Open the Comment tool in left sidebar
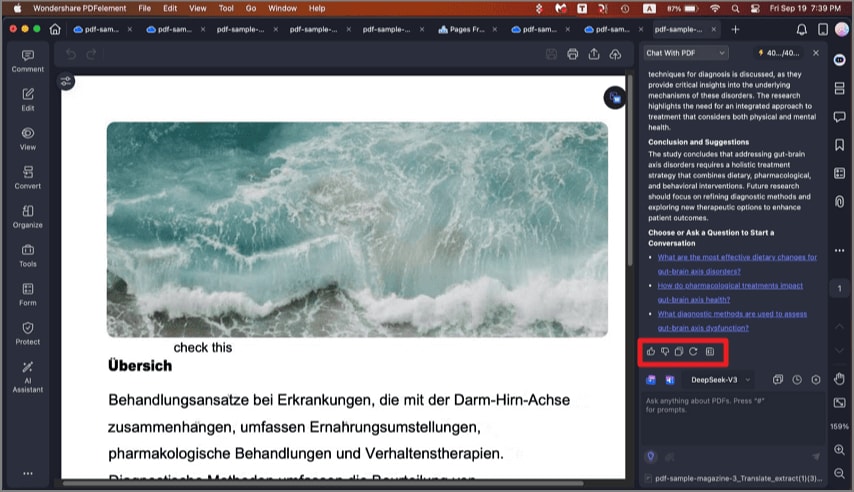 click(28, 61)
